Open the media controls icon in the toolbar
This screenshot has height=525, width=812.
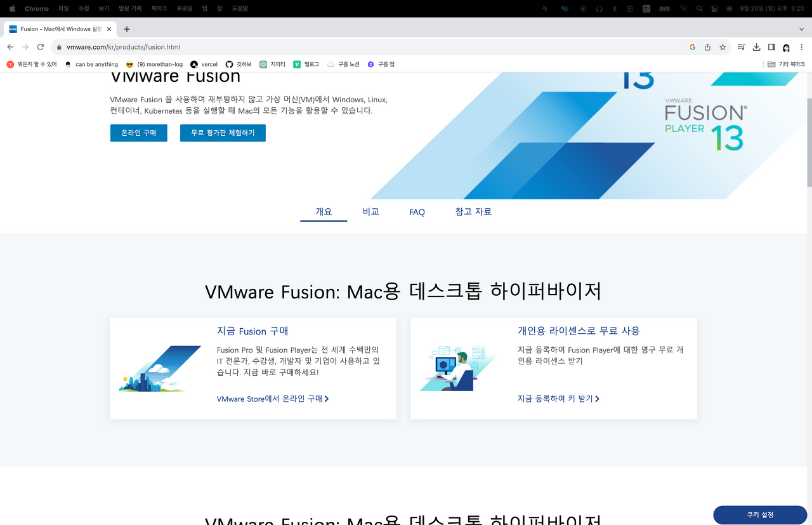point(742,47)
